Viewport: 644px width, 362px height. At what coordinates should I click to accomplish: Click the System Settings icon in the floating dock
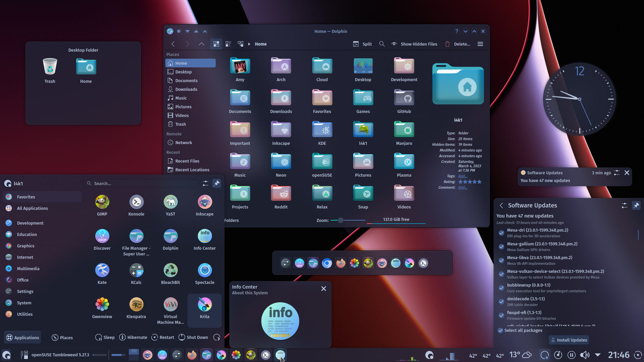tap(285, 263)
